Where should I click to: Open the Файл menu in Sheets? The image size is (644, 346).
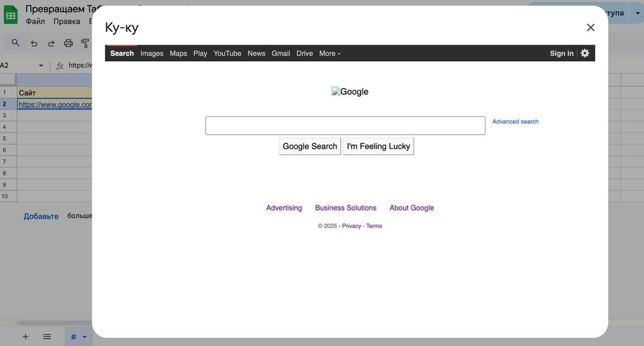pos(35,21)
